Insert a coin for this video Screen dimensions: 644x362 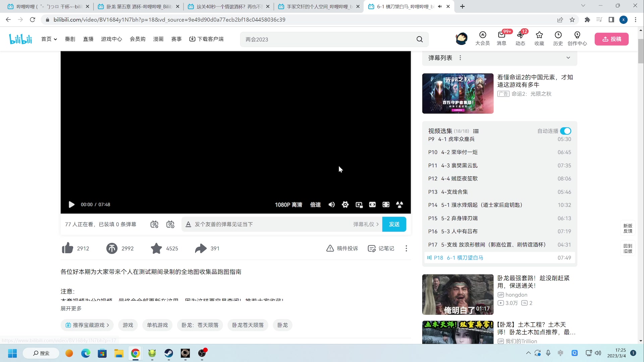pyautogui.click(x=112, y=248)
